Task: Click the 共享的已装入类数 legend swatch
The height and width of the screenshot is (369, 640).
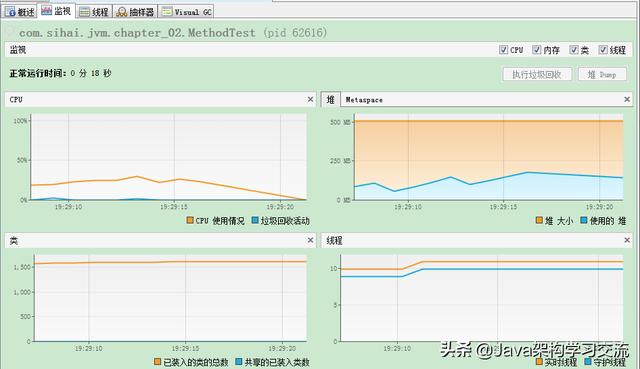Action: coord(239,362)
